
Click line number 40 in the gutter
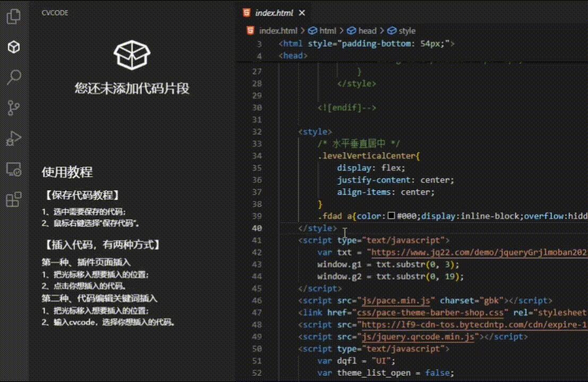click(257, 228)
